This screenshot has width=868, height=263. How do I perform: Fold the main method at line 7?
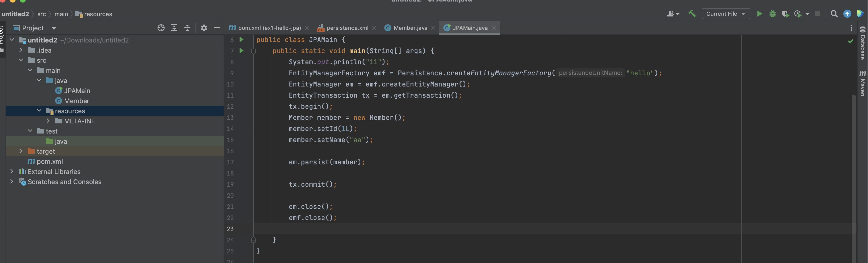click(x=253, y=51)
